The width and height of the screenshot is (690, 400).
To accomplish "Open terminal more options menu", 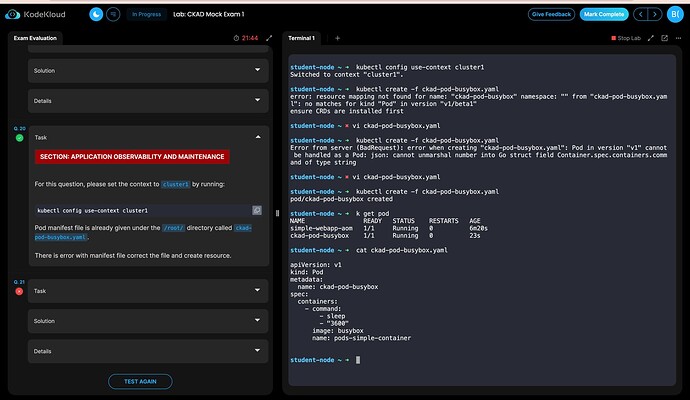I will click(x=678, y=38).
